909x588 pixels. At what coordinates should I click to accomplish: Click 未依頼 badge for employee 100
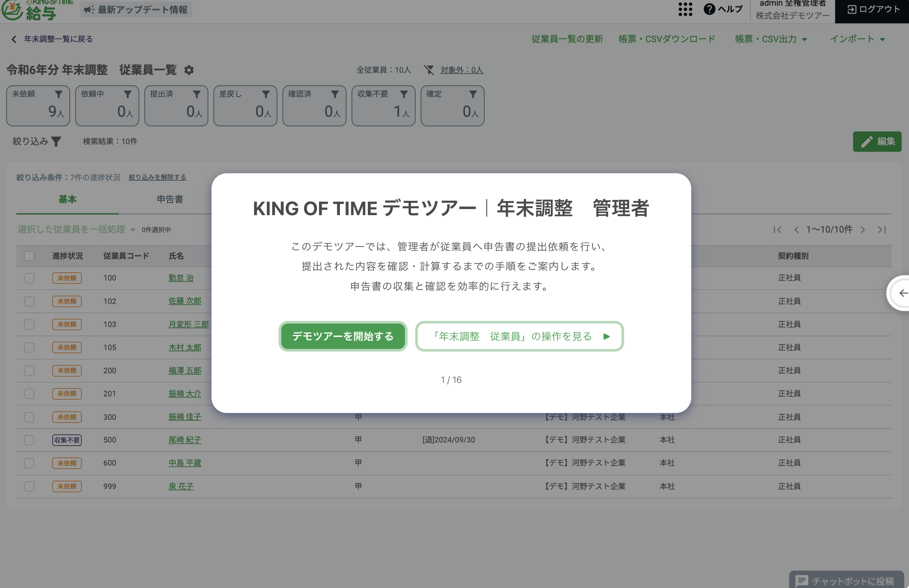click(67, 278)
